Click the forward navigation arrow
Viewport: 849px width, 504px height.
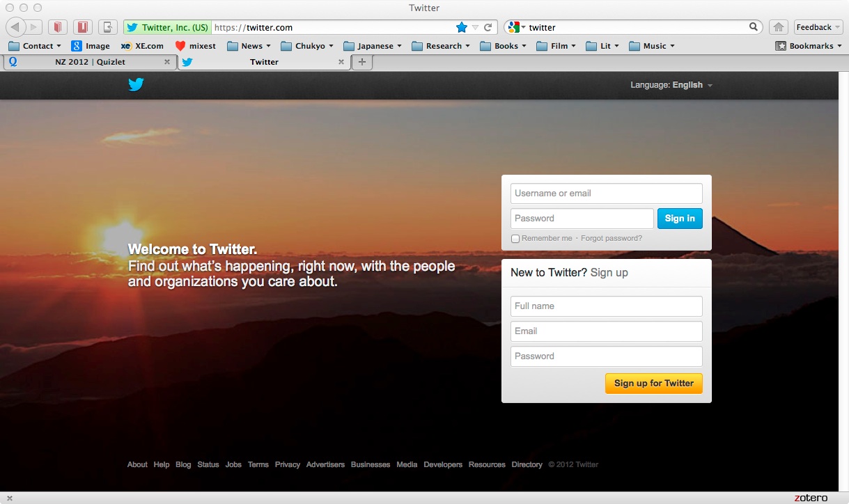(35, 27)
